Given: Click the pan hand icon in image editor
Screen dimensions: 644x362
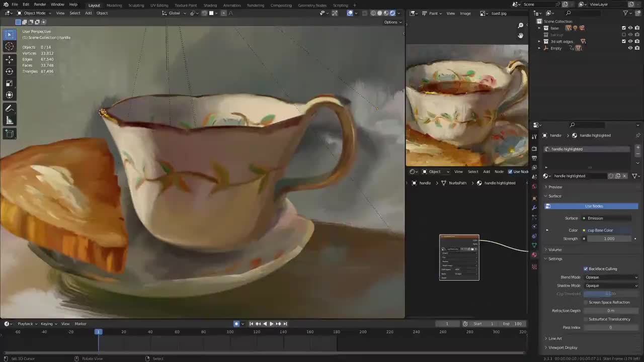Looking at the screenshot, I should point(521,35).
